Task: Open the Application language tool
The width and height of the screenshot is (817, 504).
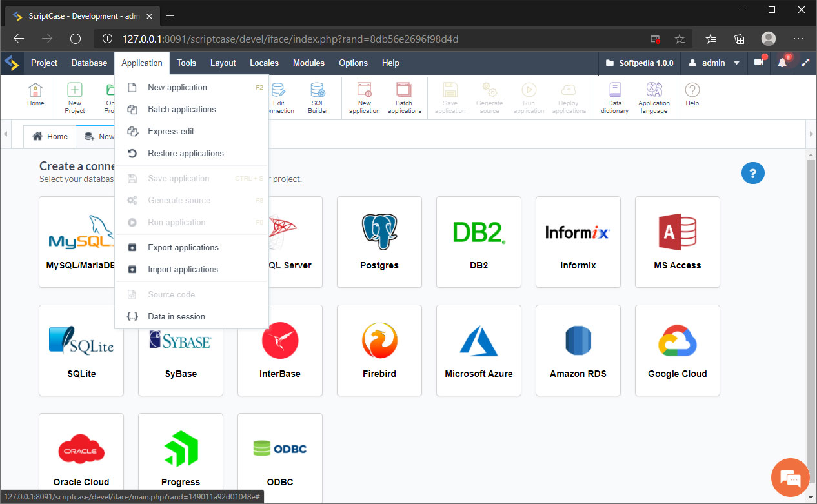Action: tap(654, 98)
